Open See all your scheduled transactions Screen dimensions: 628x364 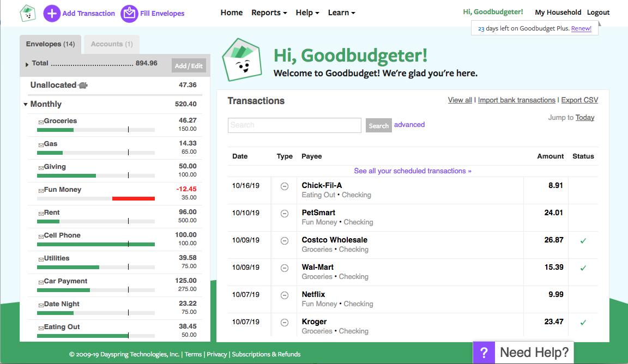(x=413, y=171)
